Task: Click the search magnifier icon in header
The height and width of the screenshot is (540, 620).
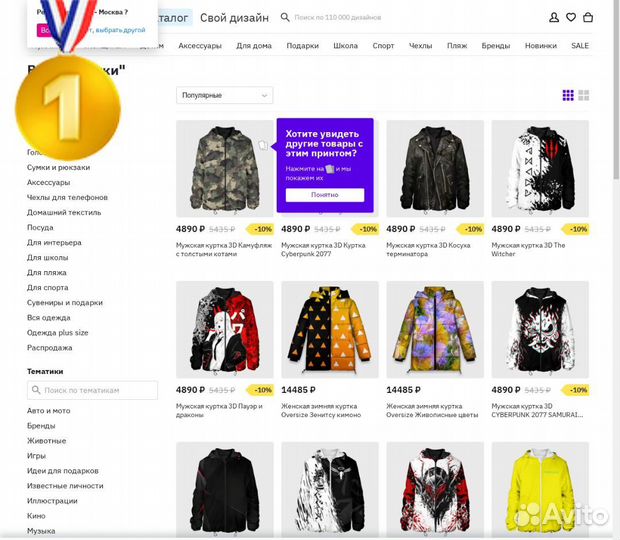Action: (x=285, y=17)
